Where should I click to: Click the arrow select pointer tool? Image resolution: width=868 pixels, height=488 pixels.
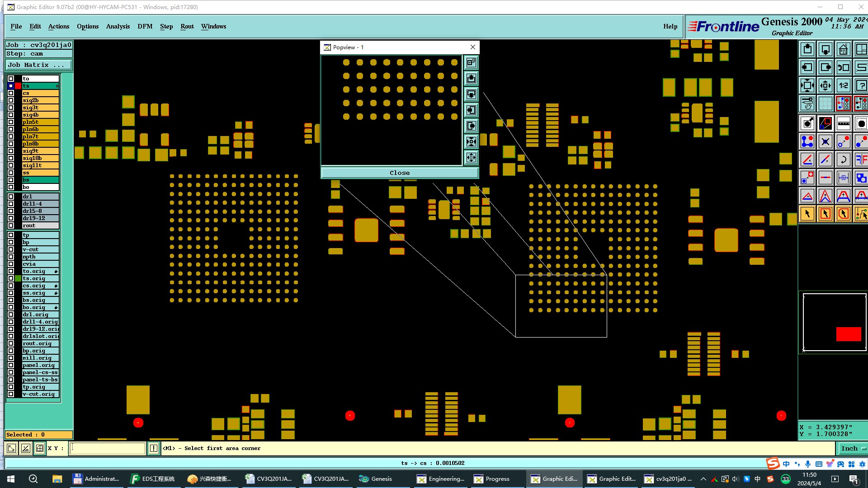(x=807, y=214)
